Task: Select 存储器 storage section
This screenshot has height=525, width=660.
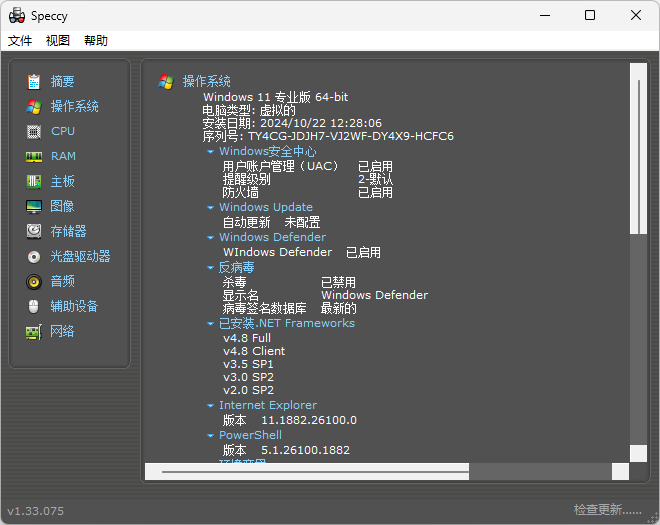Action: click(68, 231)
